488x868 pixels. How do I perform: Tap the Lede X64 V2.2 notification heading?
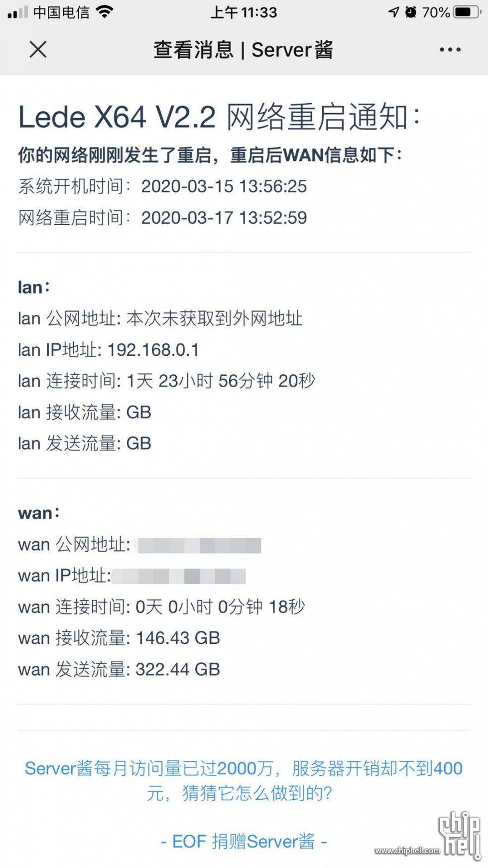click(x=219, y=117)
